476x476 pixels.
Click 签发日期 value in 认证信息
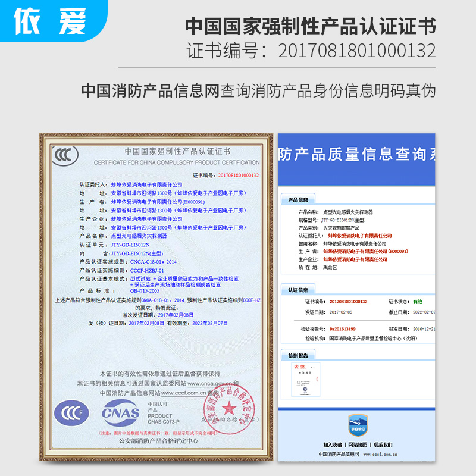pos(424,329)
